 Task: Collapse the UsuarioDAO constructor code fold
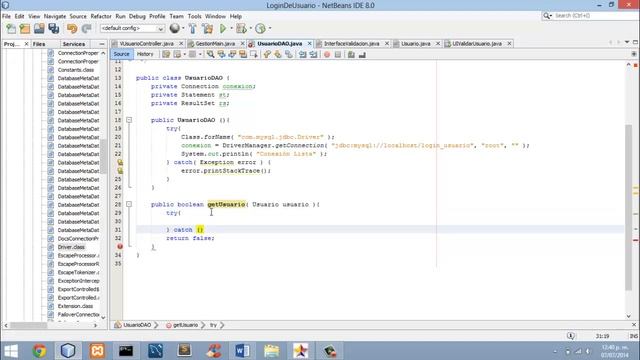[129, 120]
